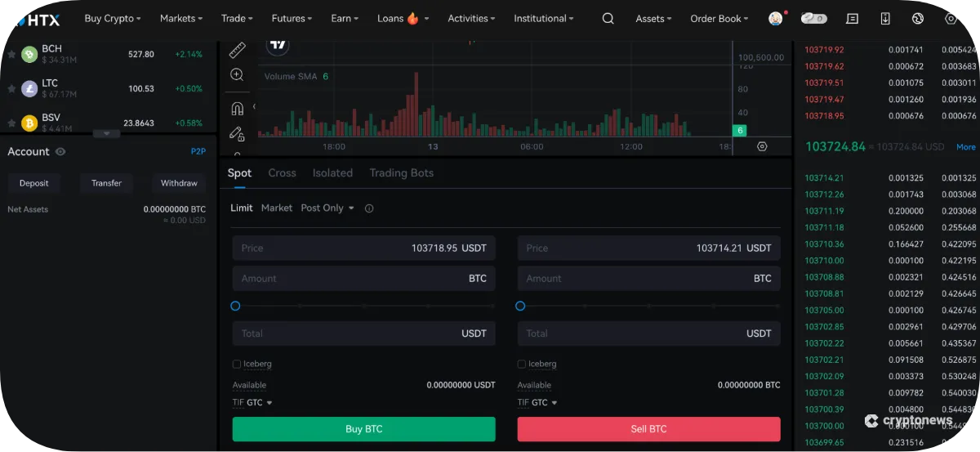Focus the sell Total USDT field

click(x=649, y=333)
